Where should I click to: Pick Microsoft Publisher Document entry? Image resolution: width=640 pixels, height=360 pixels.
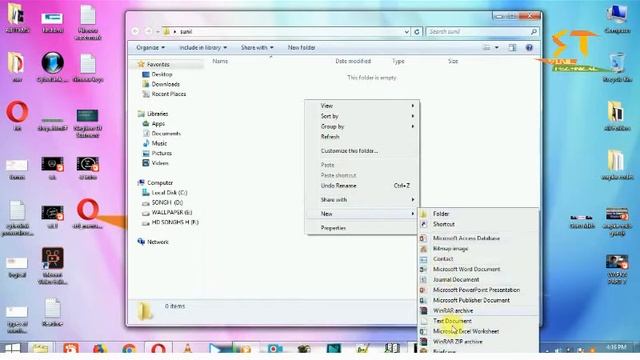tap(471, 300)
